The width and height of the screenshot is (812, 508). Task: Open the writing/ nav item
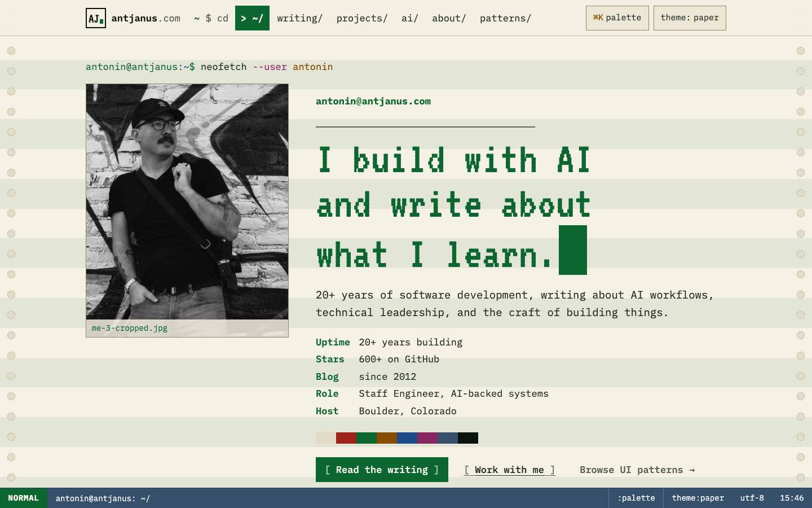tap(299, 18)
